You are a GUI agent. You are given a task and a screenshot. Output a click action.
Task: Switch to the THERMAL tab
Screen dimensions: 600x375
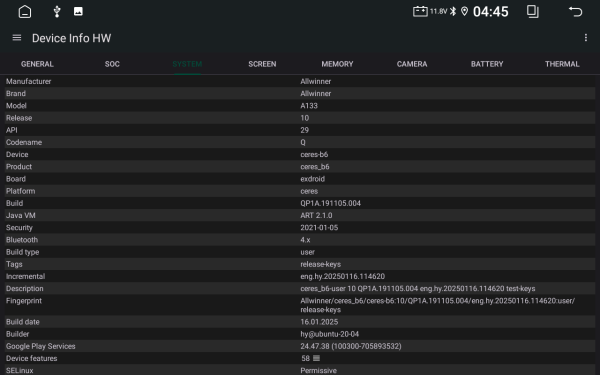tap(562, 64)
